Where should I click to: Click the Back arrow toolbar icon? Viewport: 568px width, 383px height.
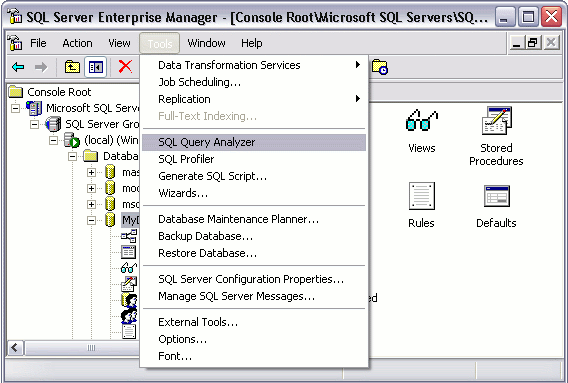point(18,67)
